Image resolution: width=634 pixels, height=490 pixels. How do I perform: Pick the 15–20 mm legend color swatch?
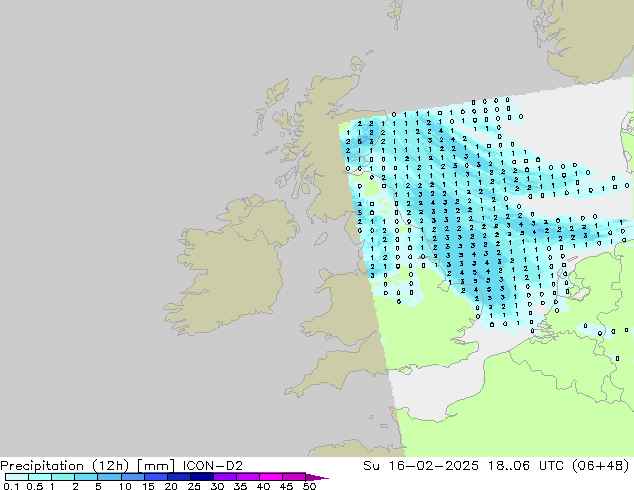[x=156, y=477]
